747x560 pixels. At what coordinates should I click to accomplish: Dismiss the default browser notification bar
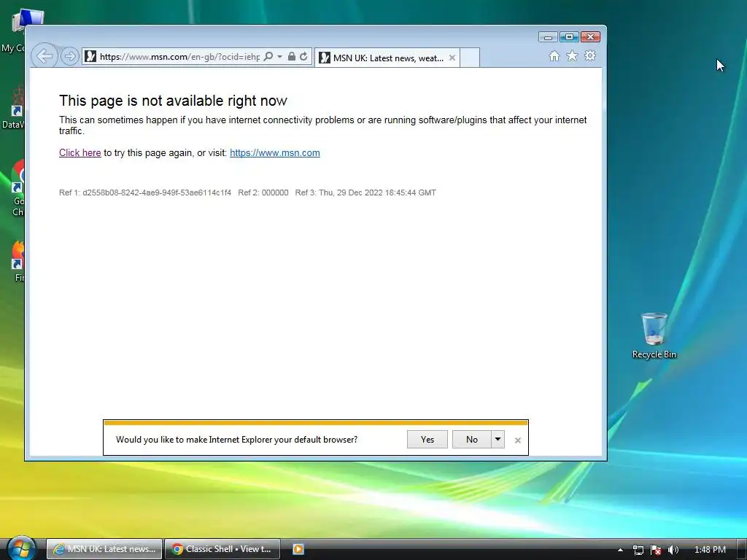(x=518, y=440)
